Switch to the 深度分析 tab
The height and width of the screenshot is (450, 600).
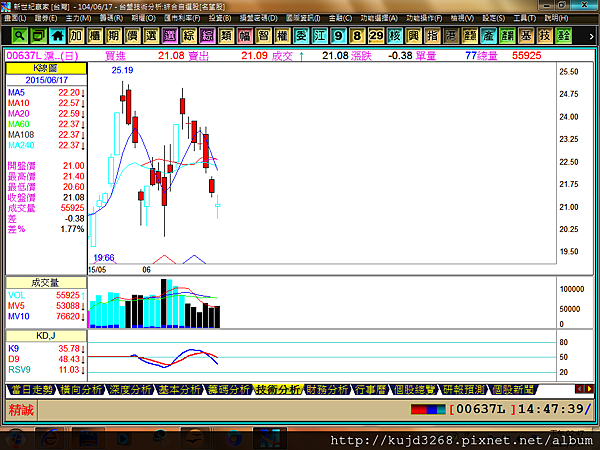coord(130,390)
